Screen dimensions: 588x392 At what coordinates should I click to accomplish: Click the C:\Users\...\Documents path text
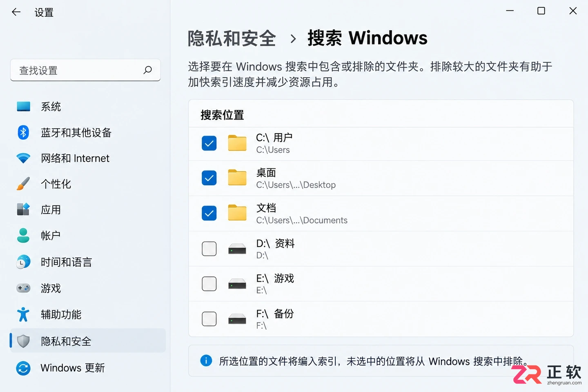(x=302, y=220)
